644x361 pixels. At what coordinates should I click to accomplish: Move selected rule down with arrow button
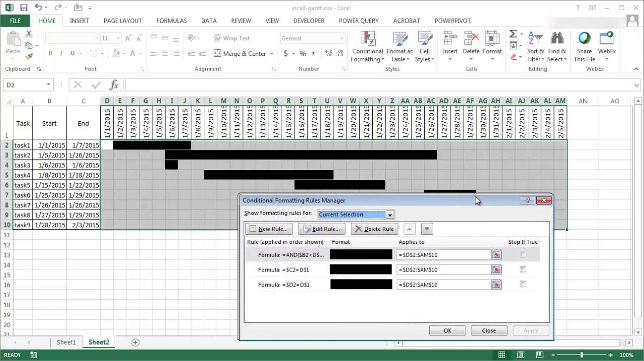(427, 229)
